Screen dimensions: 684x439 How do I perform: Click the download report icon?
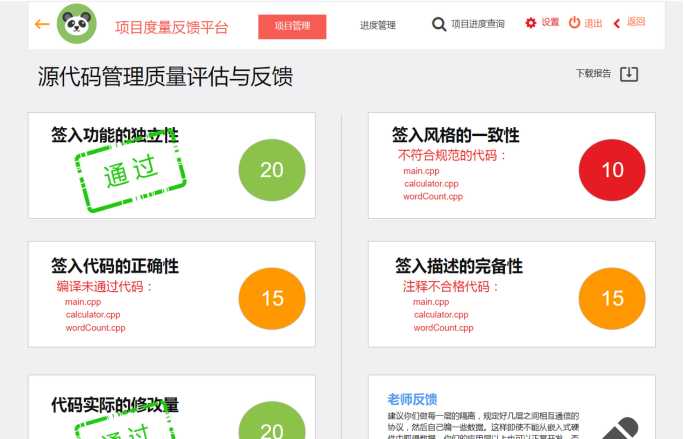[x=629, y=74]
